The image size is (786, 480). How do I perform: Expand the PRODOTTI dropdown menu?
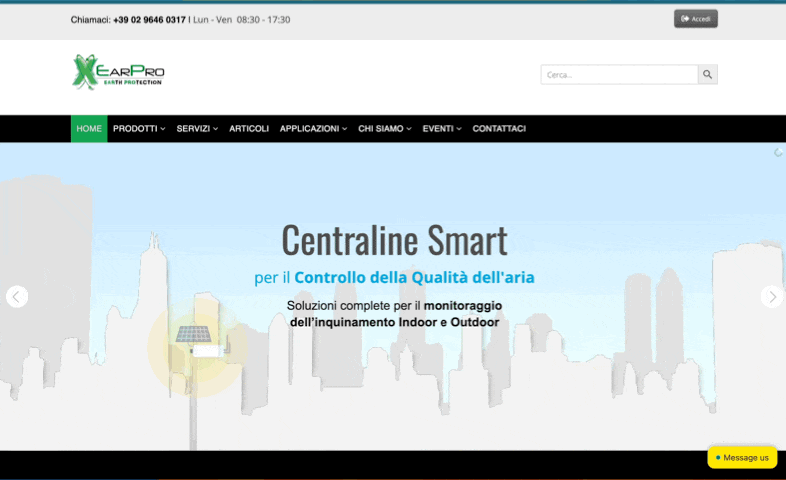click(x=139, y=129)
